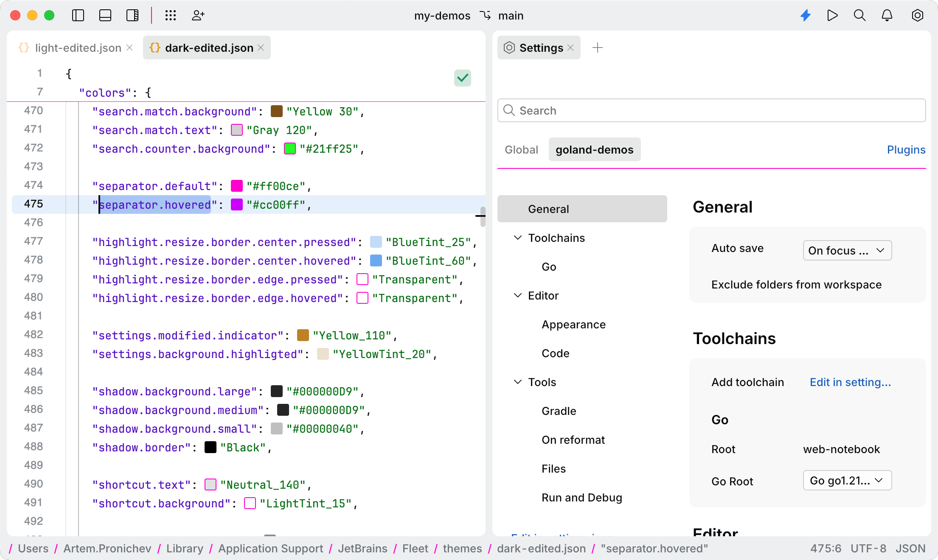Toggle the right panel visibility
The height and width of the screenshot is (560, 938).
132,15
